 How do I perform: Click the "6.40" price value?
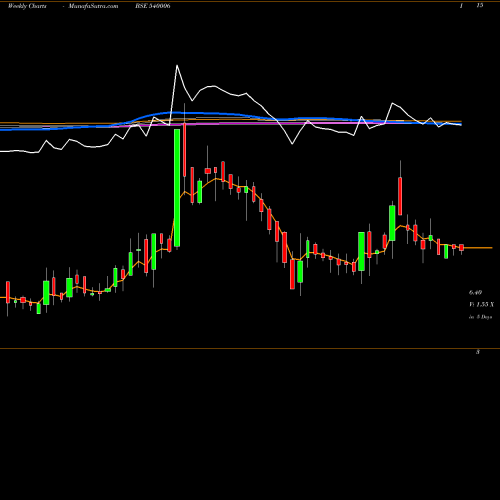pyautogui.click(x=475, y=292)
